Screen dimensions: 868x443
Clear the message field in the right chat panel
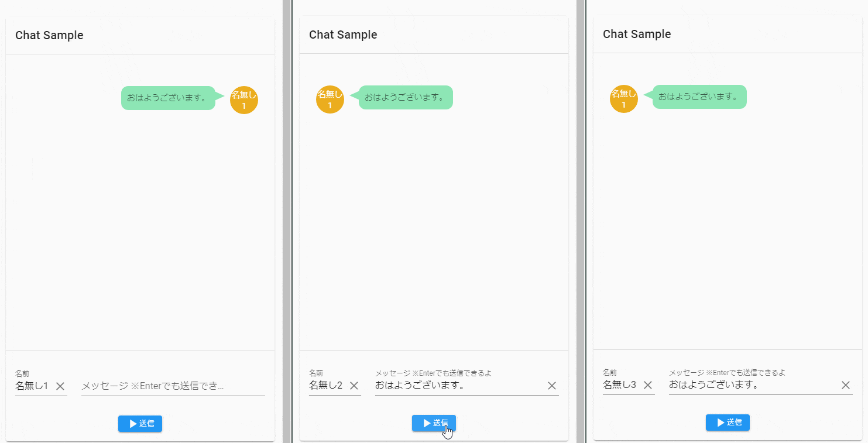(846, 385)
